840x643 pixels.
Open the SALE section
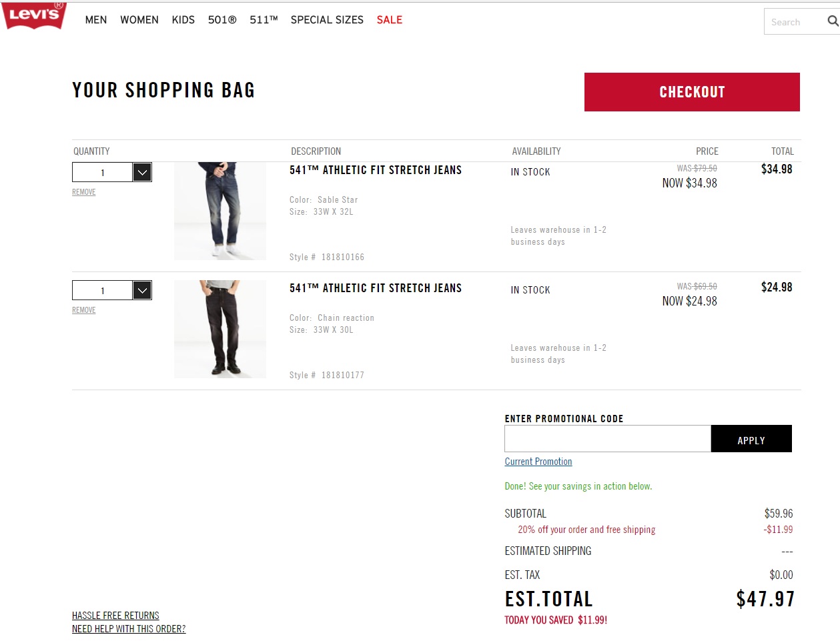(x=390, y=20)
